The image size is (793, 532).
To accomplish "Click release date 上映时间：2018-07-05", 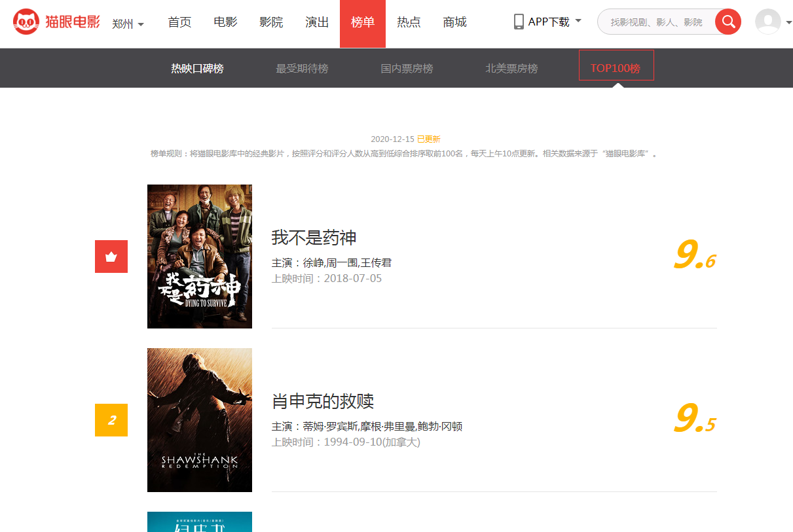I will pos(327,279).
